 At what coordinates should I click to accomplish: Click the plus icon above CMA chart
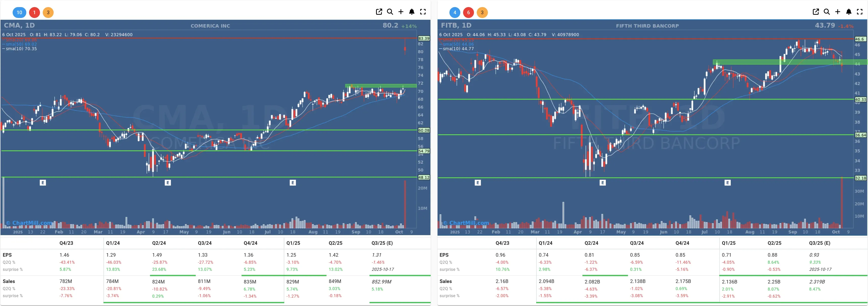coord(401,12)
